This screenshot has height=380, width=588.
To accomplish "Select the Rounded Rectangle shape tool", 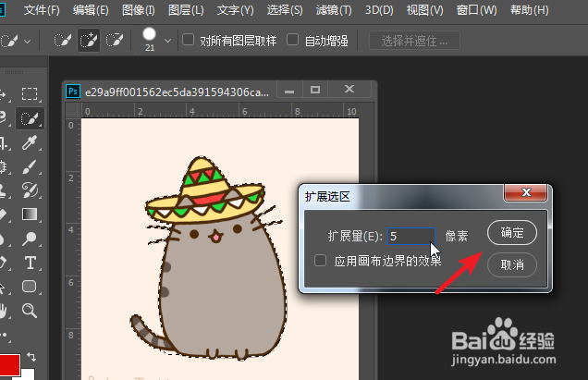I will coord(30,287).
